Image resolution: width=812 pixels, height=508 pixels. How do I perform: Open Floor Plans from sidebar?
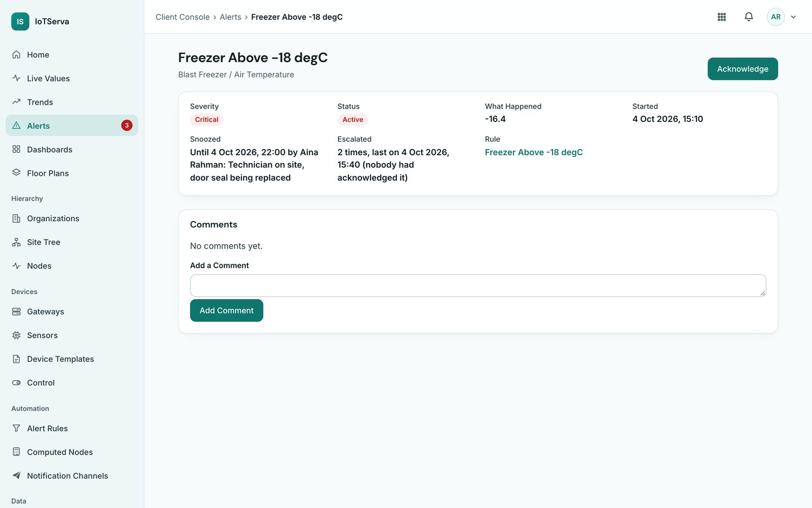coord(72,173)
